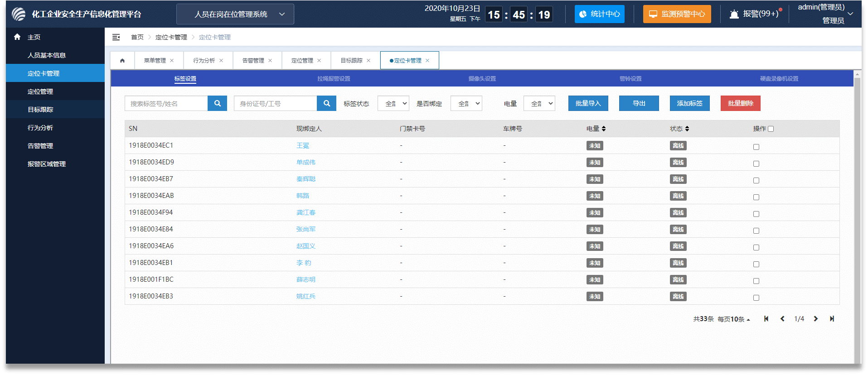
Task: Click the red 批量删除 button
Action: click(741, 103)
